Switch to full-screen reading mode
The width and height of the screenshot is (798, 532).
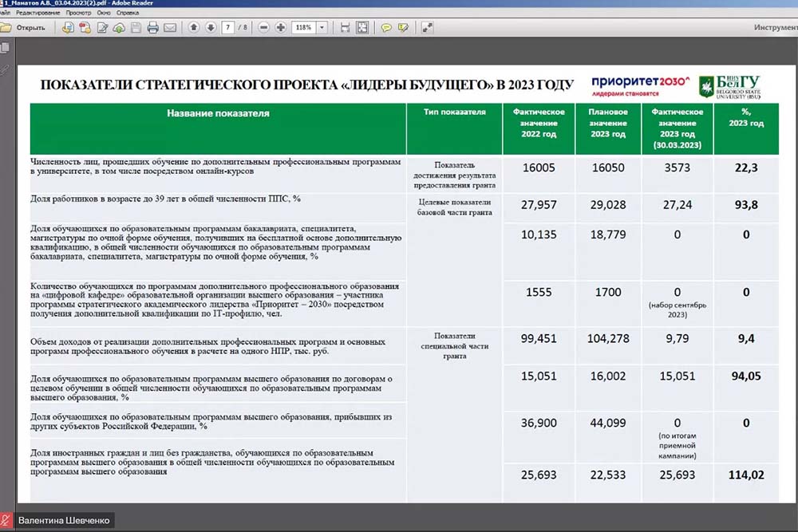(x=428, y=27)
